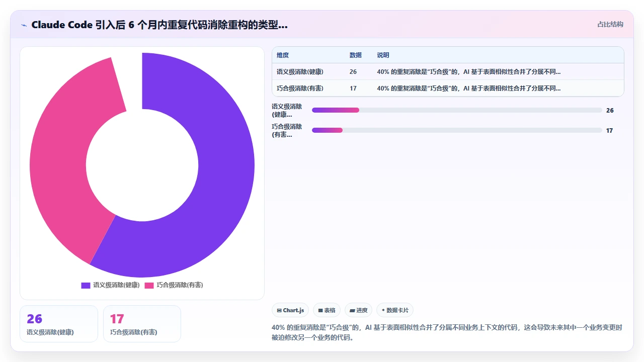This screenshot has width=644, height=362.
Task: Click the lightning icon beside the title
Action: coord(24,25)
